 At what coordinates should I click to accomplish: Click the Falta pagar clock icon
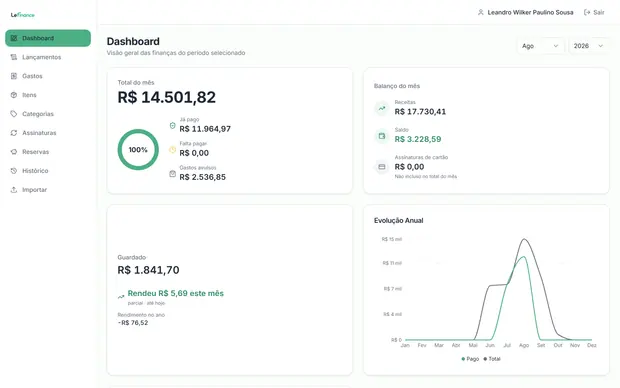click(x=172, y=150)
